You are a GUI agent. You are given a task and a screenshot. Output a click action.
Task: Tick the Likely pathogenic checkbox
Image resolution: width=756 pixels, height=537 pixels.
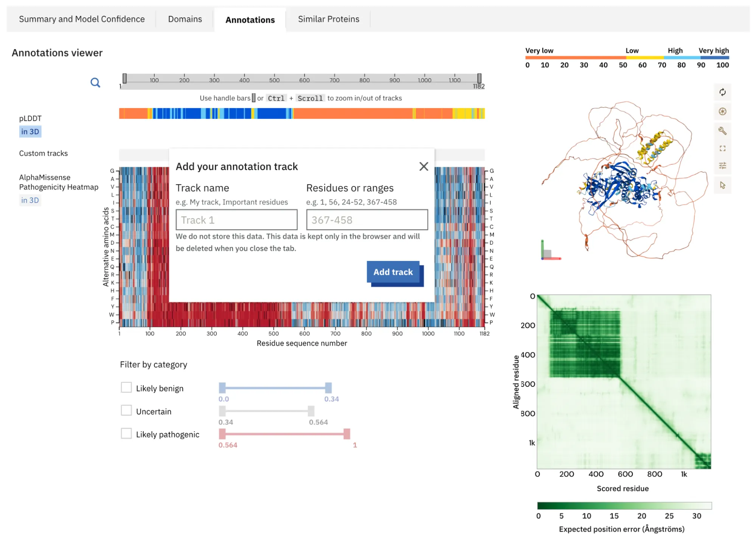point(126,434)
